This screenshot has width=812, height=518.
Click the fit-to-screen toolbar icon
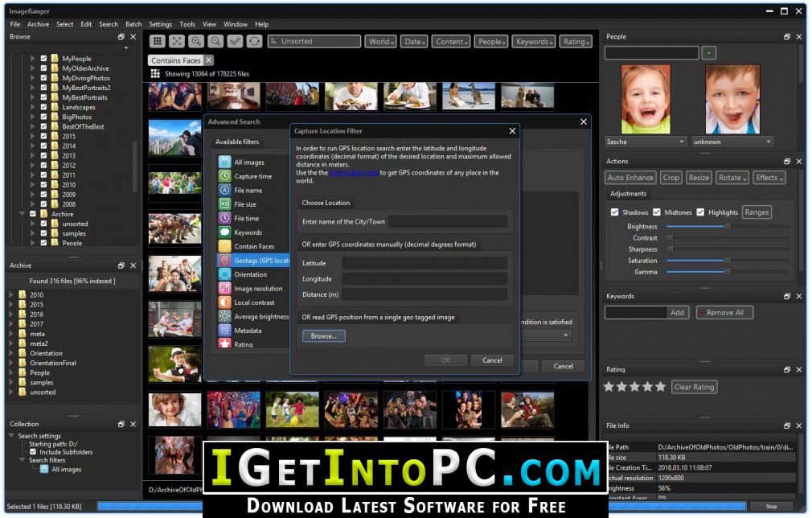(x=177, y=42)
